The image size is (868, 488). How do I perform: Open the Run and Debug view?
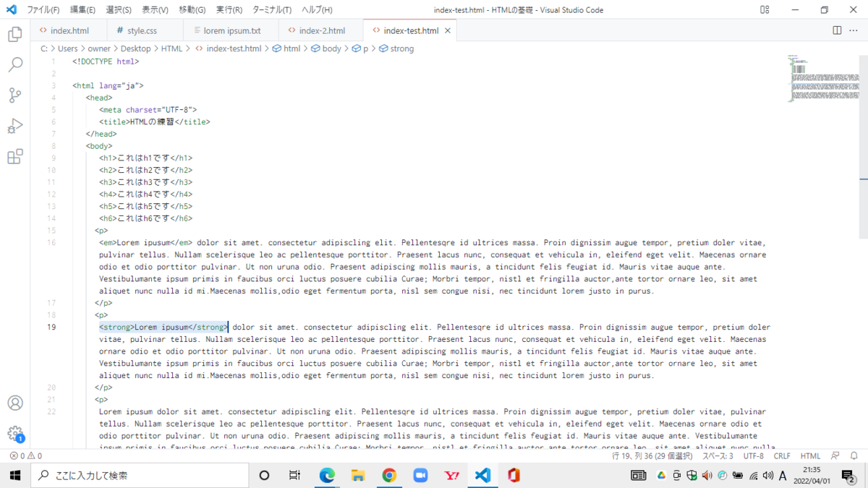click(x=14, y=127)
